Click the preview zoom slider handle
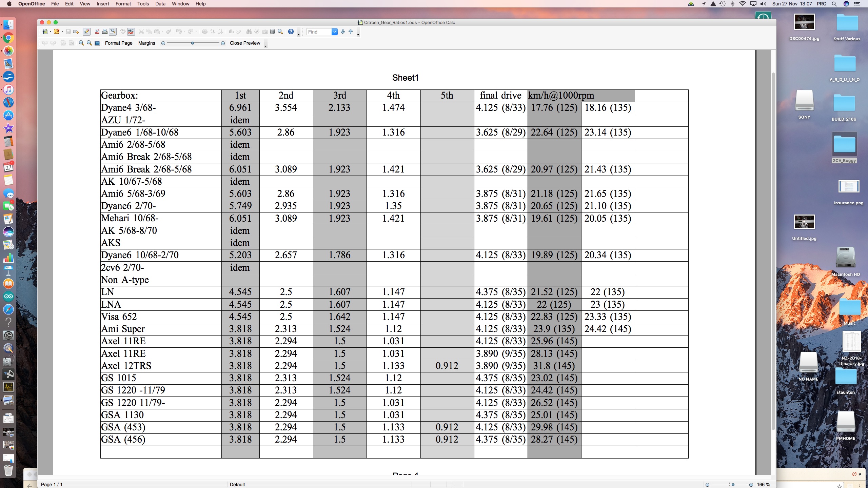Screen dimensions: 868x488 193,43
